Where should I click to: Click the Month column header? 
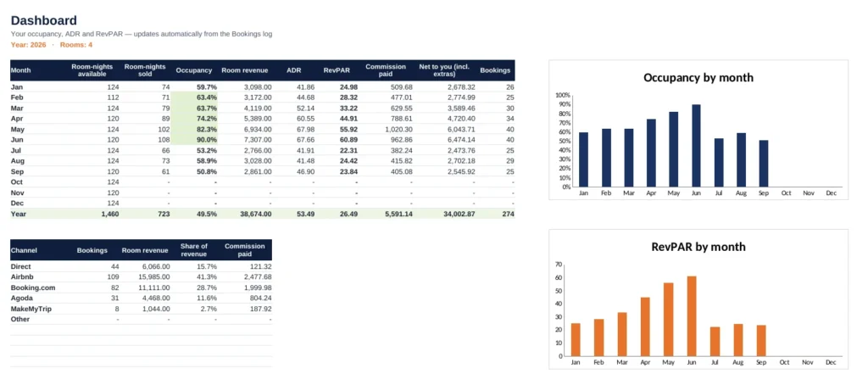pos(20,70)
